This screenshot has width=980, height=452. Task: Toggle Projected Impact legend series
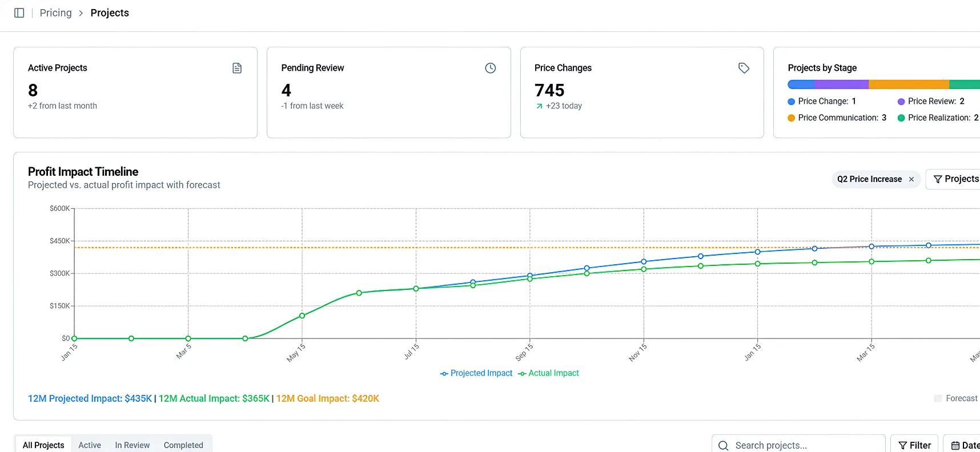pyautogui.click(x=476, y=373)
